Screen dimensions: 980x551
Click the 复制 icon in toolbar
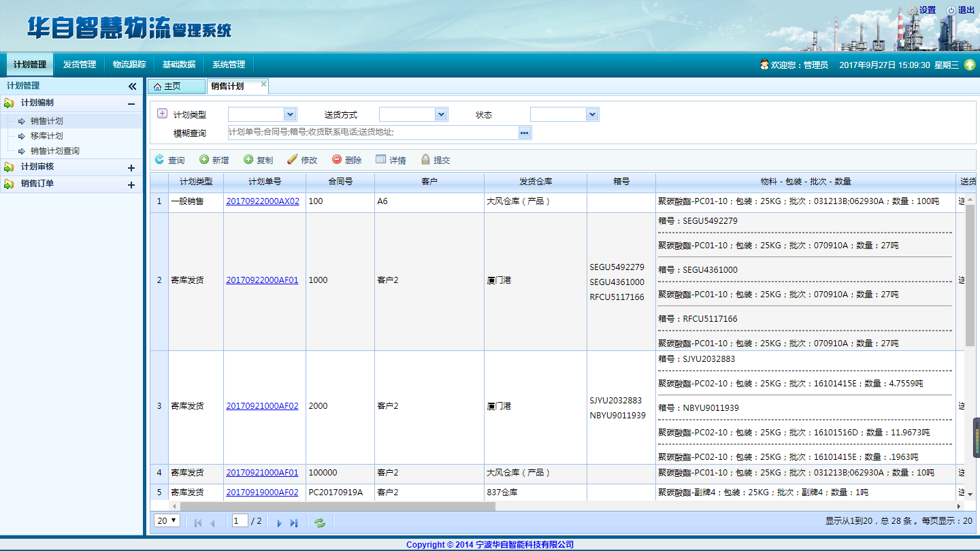pyautogui.click(x=248, y=159)
